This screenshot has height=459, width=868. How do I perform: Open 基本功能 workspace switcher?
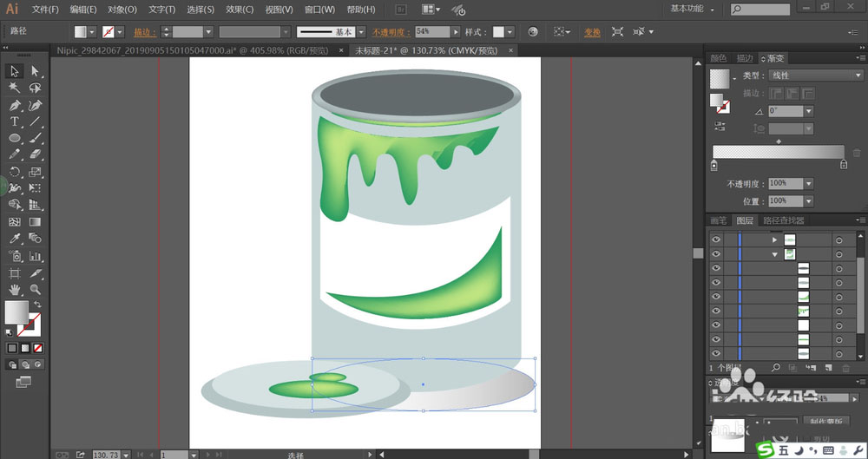[x=692, y=9]
